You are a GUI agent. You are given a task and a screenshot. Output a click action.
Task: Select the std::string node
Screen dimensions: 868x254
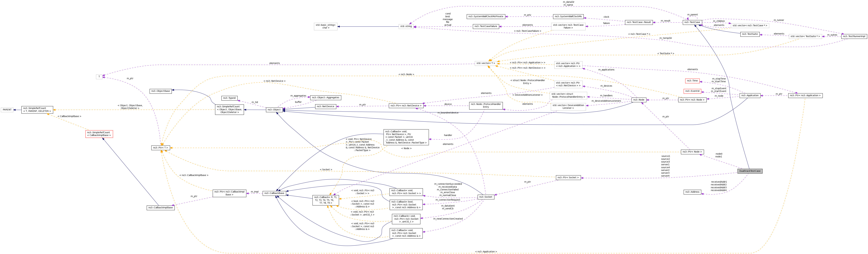point(406,26)
